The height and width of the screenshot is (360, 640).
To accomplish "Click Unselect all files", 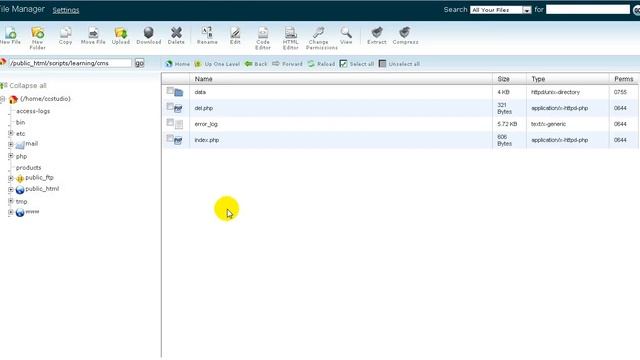I will click(x=399, y=64).
